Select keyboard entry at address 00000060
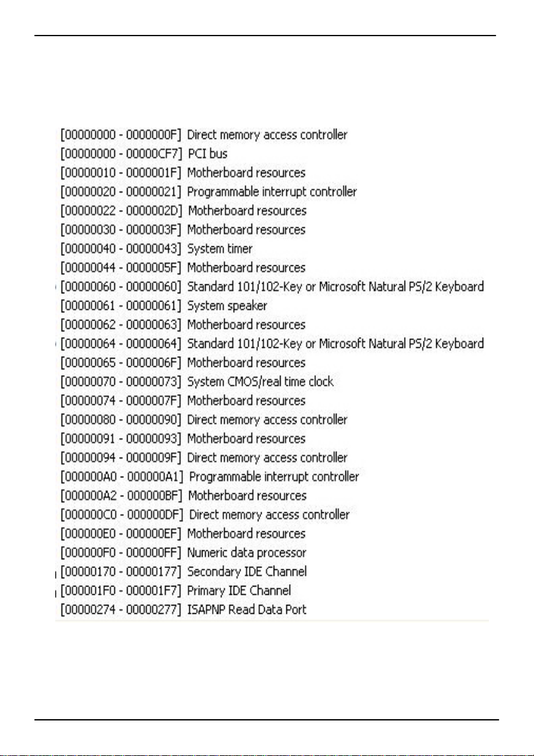 272,287
